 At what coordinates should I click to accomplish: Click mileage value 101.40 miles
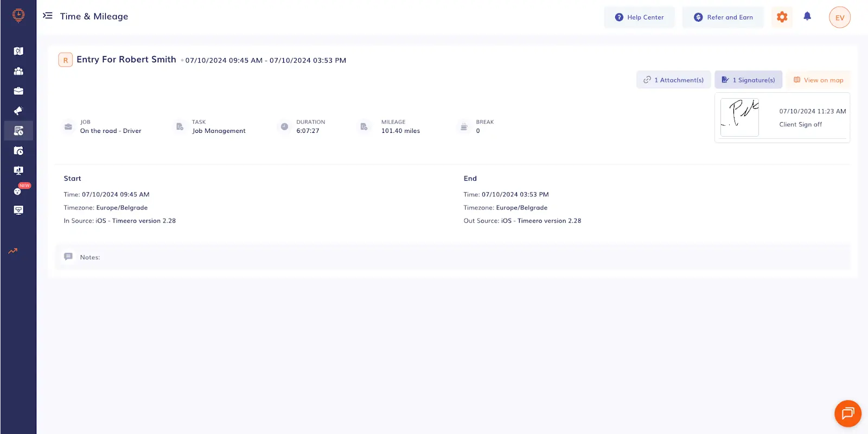(x=400, y=131)
